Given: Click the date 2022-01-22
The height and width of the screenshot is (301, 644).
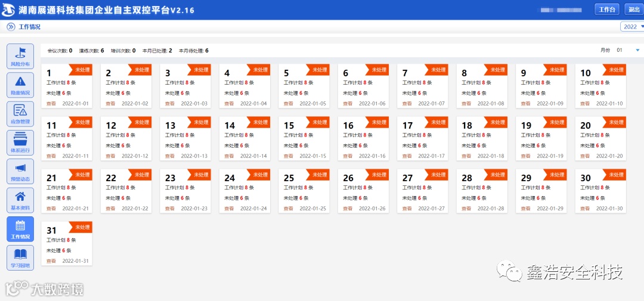Looking at the screenshot, I should [135, 209].
